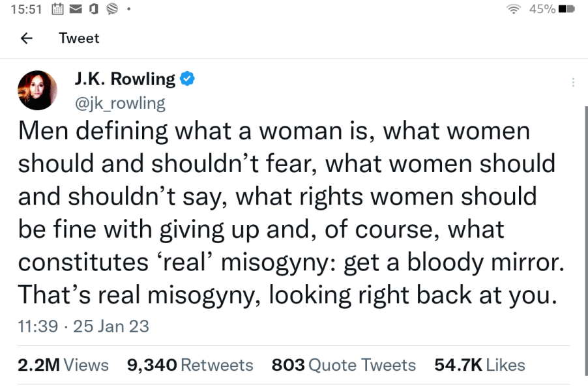This screenshot has width=588, height=391.
Task: Tap the Tweet header title
Action: (79, 38)
